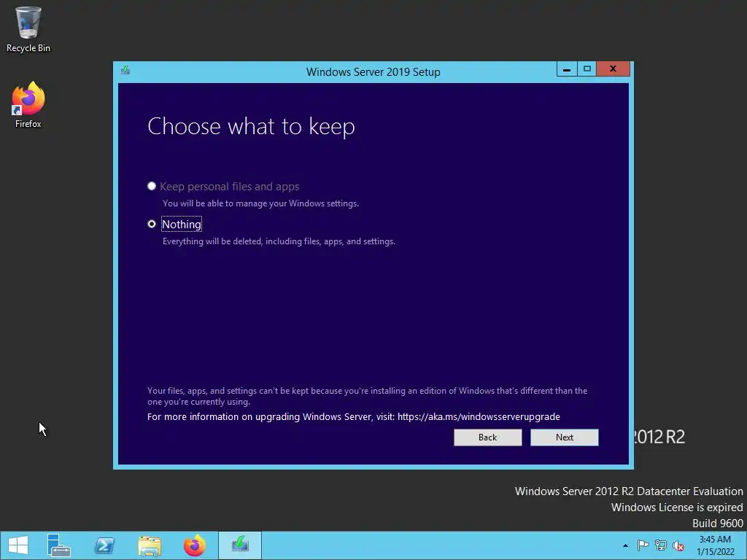Click 'Windows License is expired' watermark text
The width and height of the screenshot is (747, 560).
(x=677, y=507)
